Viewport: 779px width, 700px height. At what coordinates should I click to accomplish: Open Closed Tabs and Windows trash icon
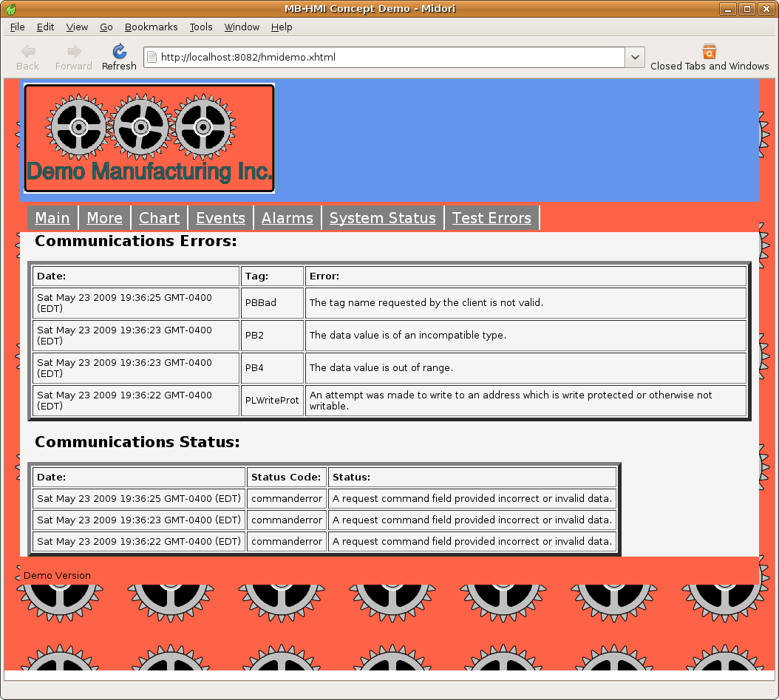click(x=709, y=52)
